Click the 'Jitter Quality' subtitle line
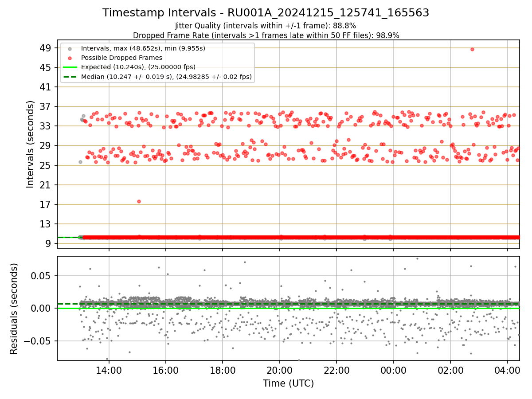Screen dimensions: 532x399 coord(266,26)
